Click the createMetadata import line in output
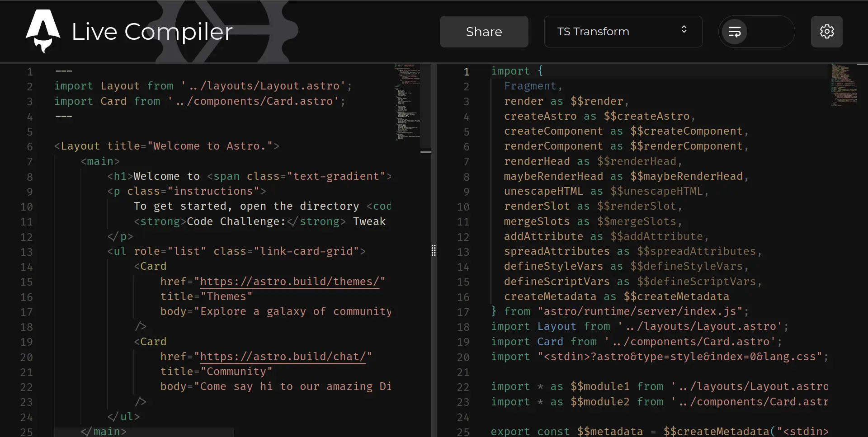Screen dimensions: 868x437 point(616,296)
